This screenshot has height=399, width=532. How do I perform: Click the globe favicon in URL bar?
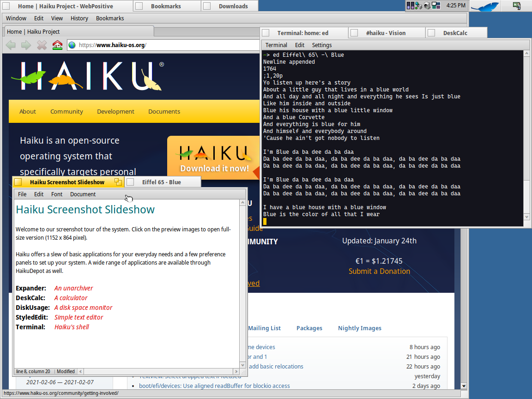(x=72, y=45)
